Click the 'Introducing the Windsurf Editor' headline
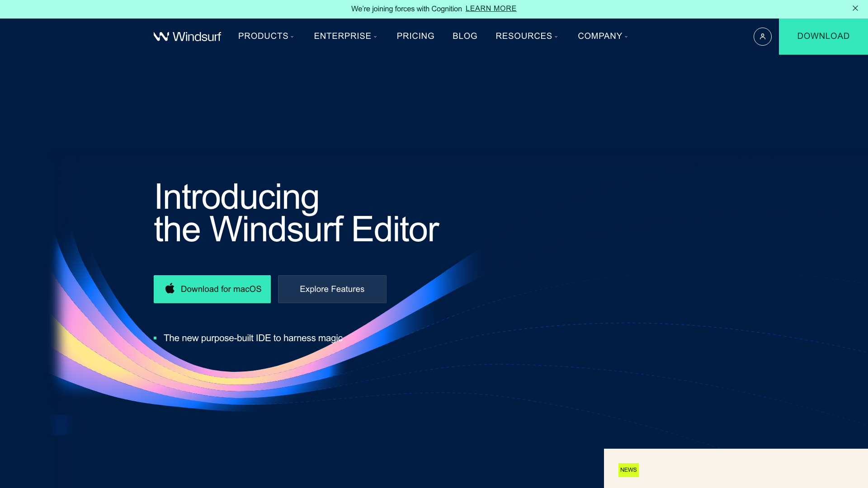Image resolution: width=868 pixels, height=488 pixels. (296, 213)
